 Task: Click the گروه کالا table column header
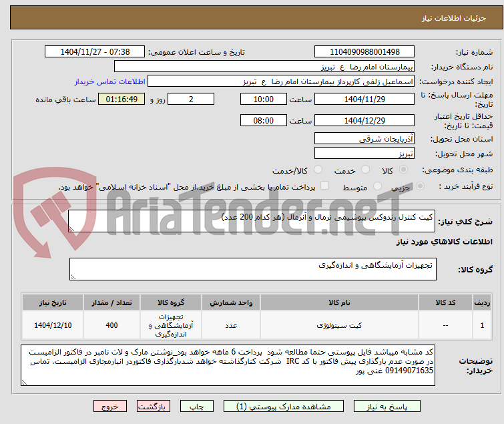[x=171, y=302]
